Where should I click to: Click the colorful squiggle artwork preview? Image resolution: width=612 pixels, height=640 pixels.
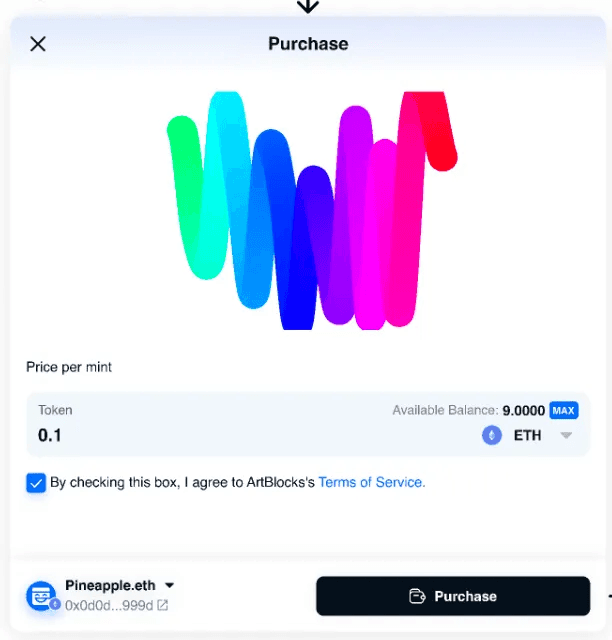pyautogui.click(x=312, y=210)
